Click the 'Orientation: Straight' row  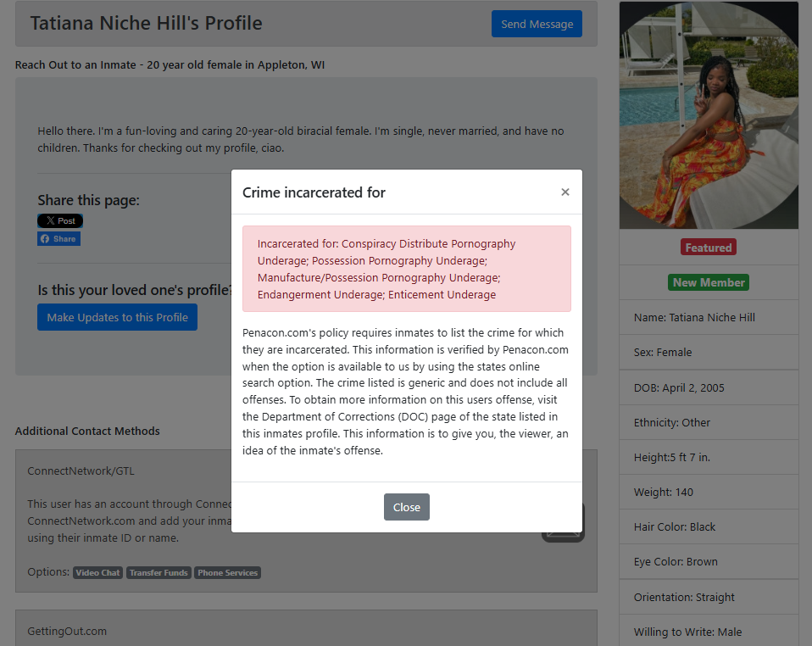pyautogui.click(x=709, y=598)
